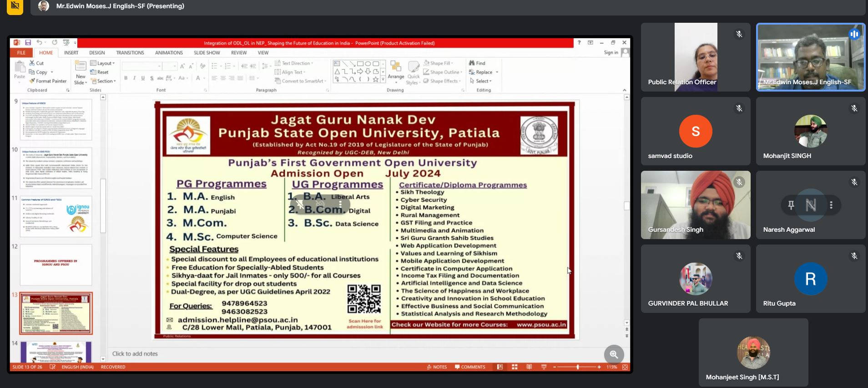
Task: Toggle text Shadow formatting
Action: 151,78
